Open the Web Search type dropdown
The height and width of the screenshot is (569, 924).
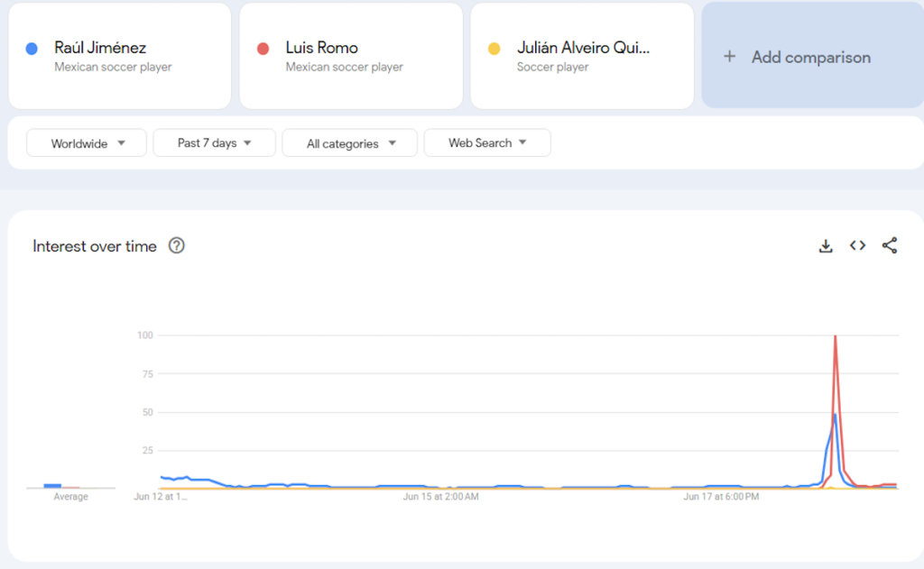click(487, 143)
